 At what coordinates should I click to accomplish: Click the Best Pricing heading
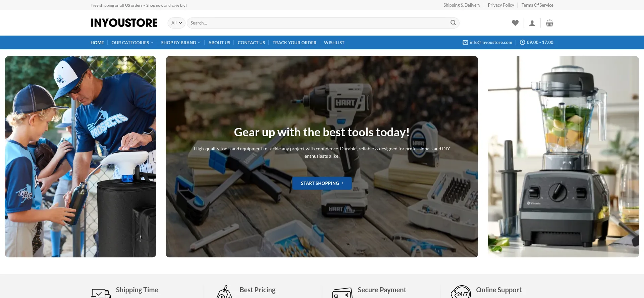pyautogui.click(x=258, y=290)
